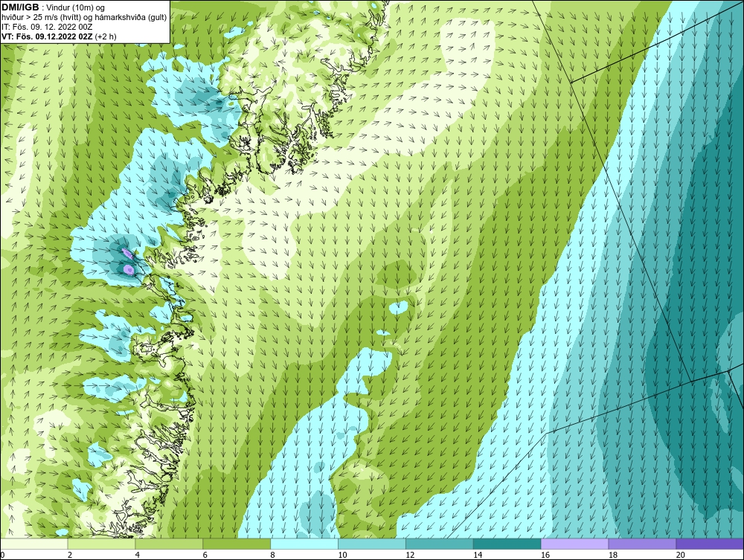Click the 12–14 m/s teal legend swatch
Viewport: 744px width, 560px height.
tap(440, 544)
